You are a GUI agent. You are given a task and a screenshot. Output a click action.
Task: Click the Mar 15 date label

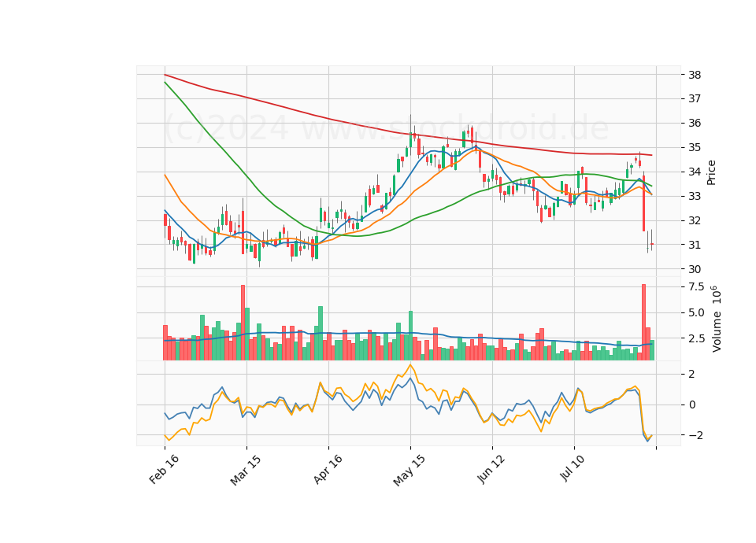click(246, 470)
